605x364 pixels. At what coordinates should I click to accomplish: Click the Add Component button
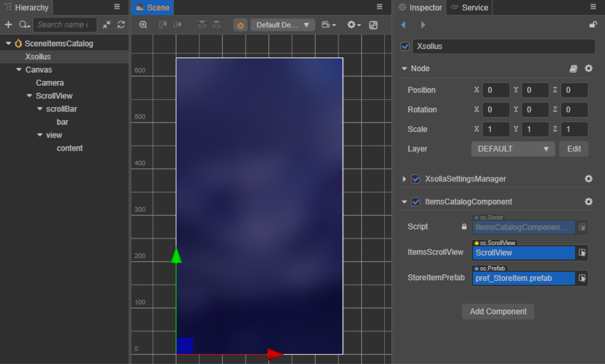coord(498,312)
